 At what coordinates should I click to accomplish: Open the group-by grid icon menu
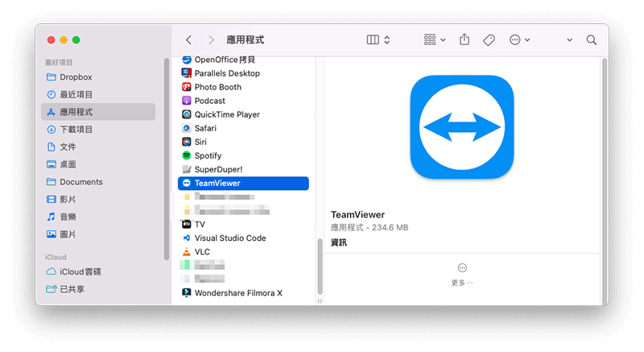(430, 39)
